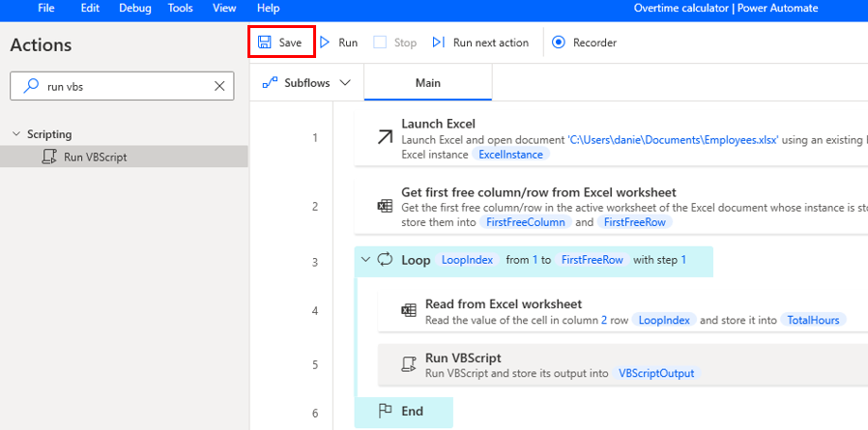Click the LoopIndex pill in Loop step
Screen dimensions: 868x430
[x=467, y=260]
